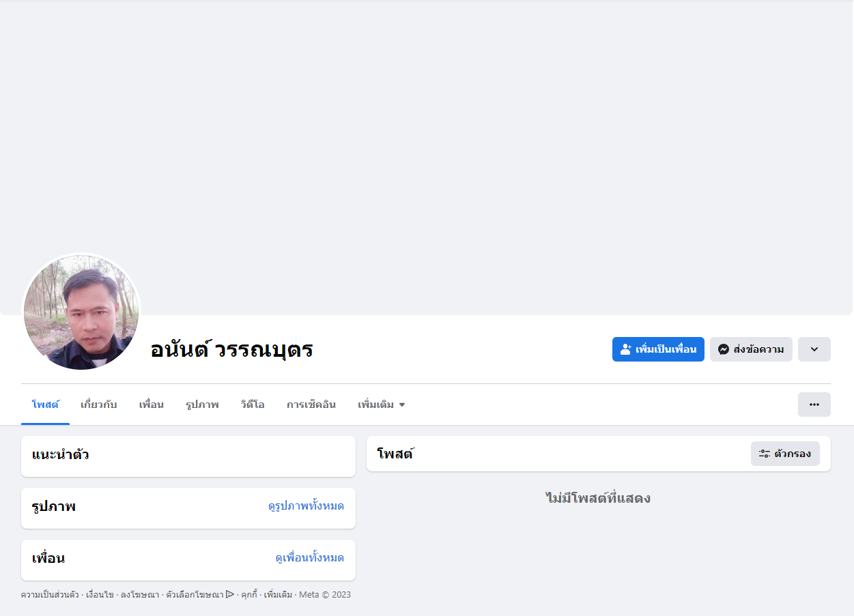The width and height of the screenshot is (854, 616).
Task: Open the คุกกี้ footer link
Action: 249,595
